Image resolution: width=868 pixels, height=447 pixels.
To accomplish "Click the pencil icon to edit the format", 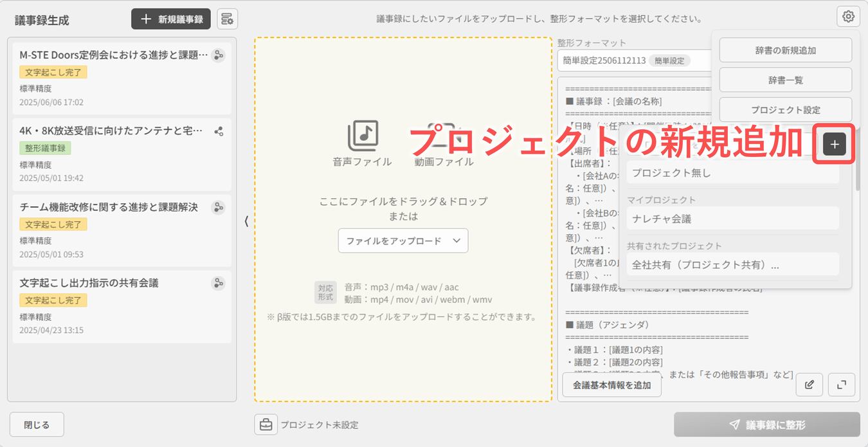I will (809, 385).
